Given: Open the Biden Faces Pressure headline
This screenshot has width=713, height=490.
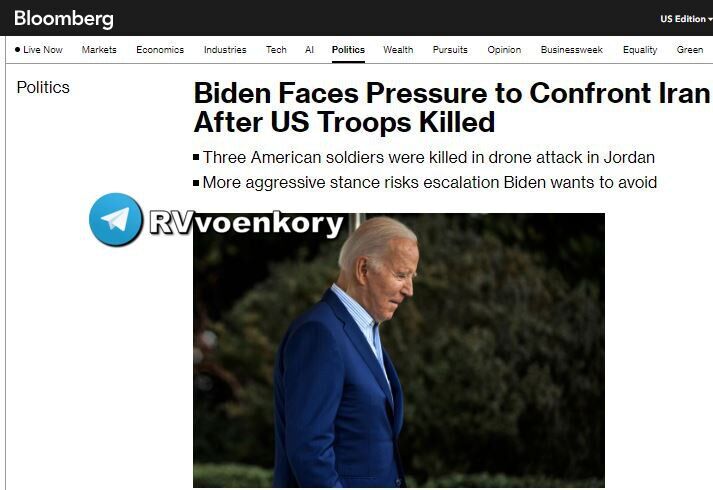Looking at the screenshot, I should pyautogui.click(x=452, y=107).
